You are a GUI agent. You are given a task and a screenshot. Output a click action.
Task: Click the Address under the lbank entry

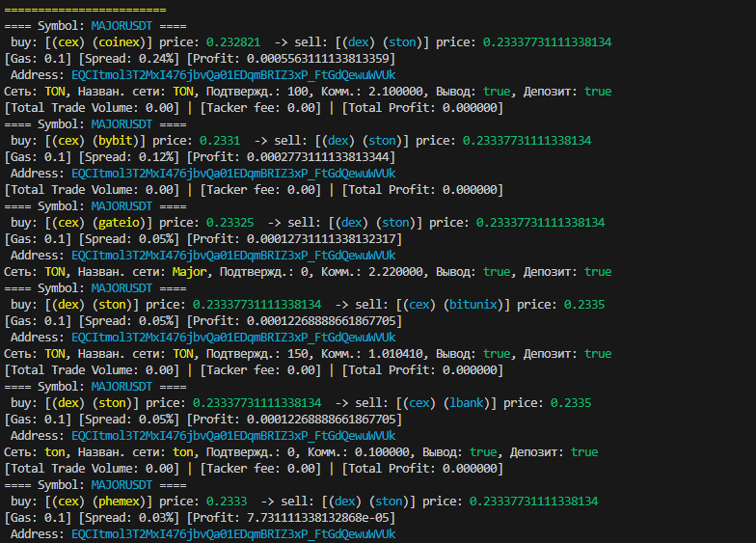click(x=233, y=436)
